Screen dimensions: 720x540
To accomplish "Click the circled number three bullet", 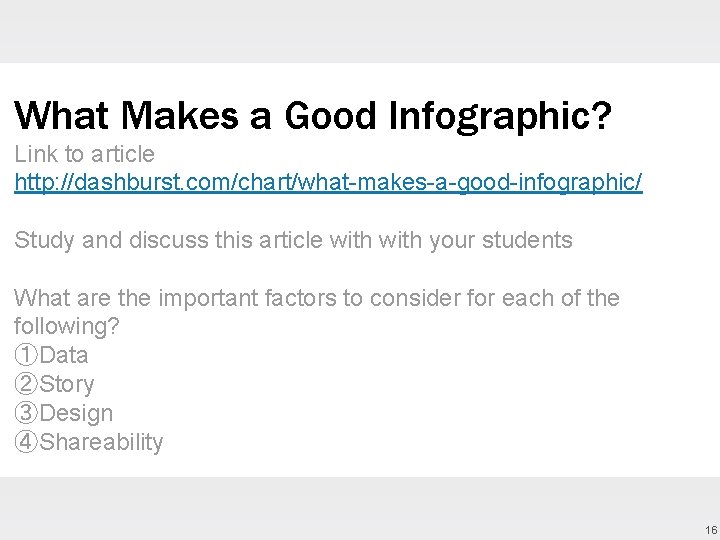I will [x=26, y=413].
